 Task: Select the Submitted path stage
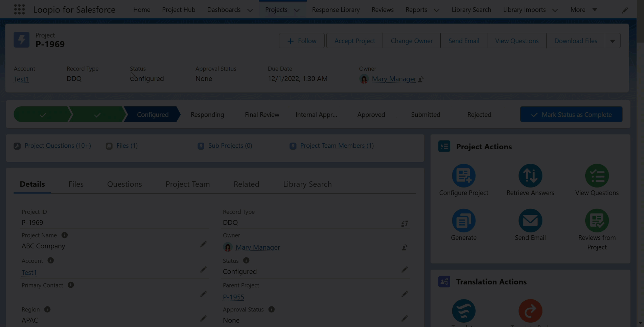(425, 115)
